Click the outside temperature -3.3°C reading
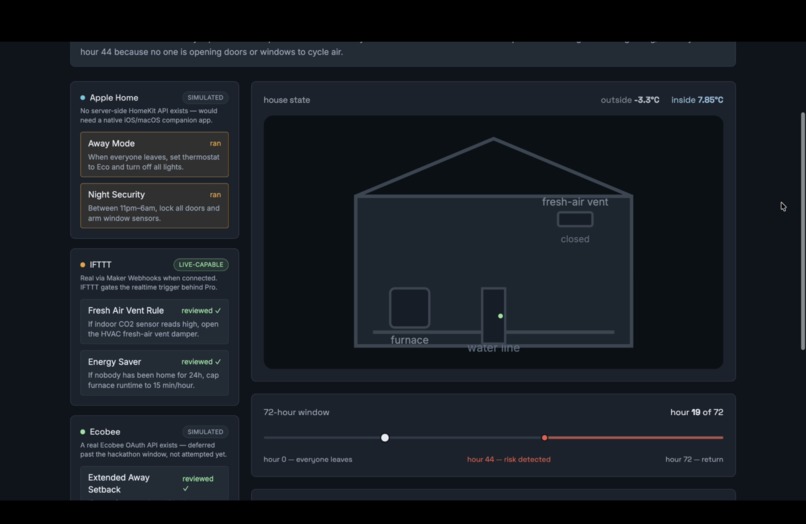This screenshot has width=806, height=524. [x=630, y=100]
